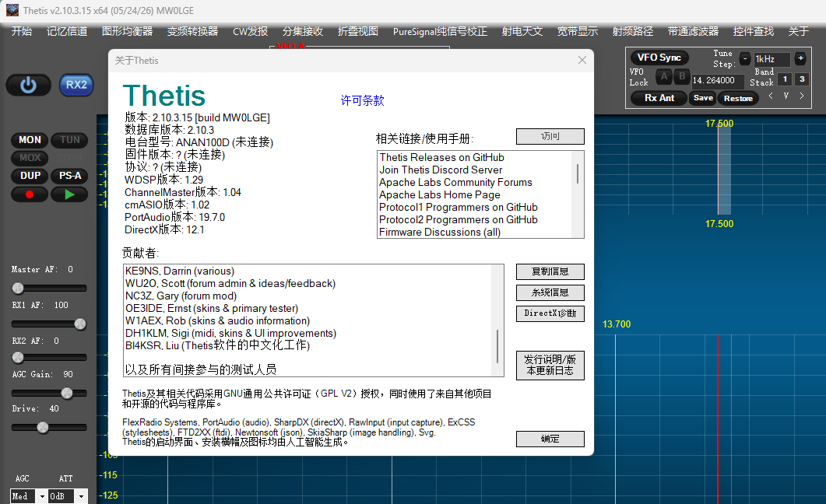Open the 折叠视图 menu

[357, 32]
